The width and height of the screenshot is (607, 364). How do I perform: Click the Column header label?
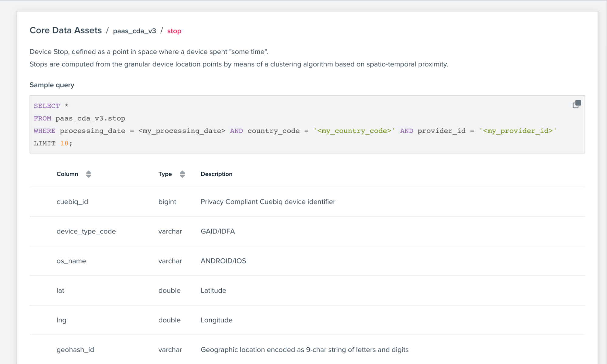coord(67,174)
